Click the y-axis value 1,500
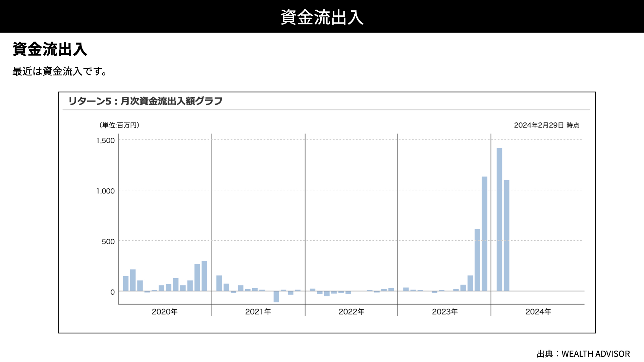The width and height of the screenshot is (644, 362). click(x=106, y=140)
